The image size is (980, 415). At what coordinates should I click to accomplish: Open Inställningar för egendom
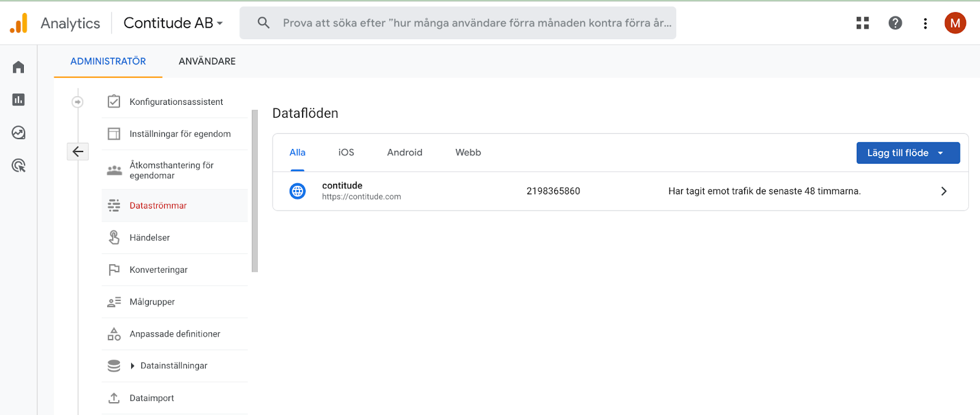pyautogui.click(x=175, y=134)
